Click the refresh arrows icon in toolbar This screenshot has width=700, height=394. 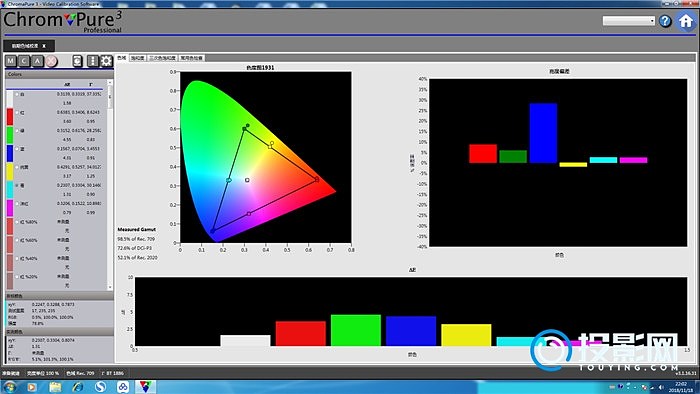[x=77, y=61]
